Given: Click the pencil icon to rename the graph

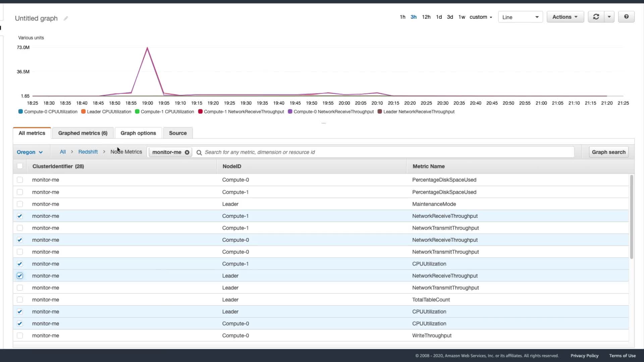Looking at the screenshot, I should point(66,18).
